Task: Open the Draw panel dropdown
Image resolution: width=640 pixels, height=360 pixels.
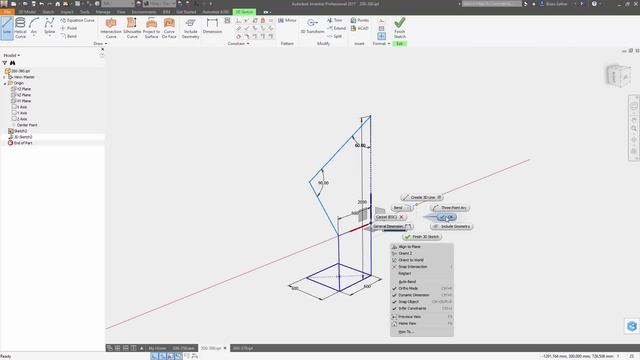Action: click(x=100, y=43)
